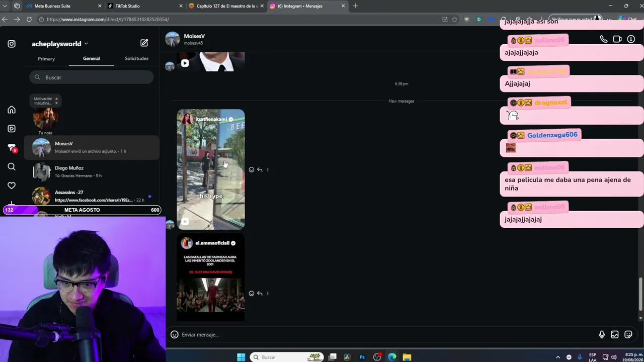Open more options for el.emmaoficiall reel
This screenshot has width=644, height=362.
(x=268, y=294)
